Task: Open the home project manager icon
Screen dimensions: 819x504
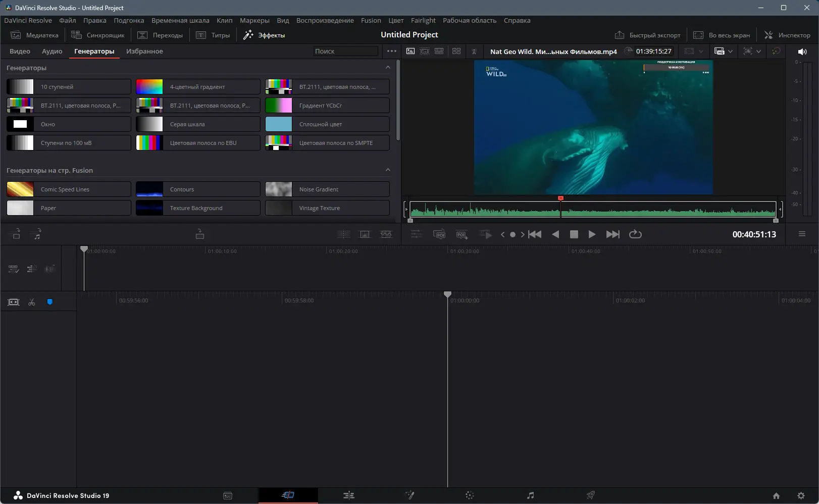Action: [776, 495]
